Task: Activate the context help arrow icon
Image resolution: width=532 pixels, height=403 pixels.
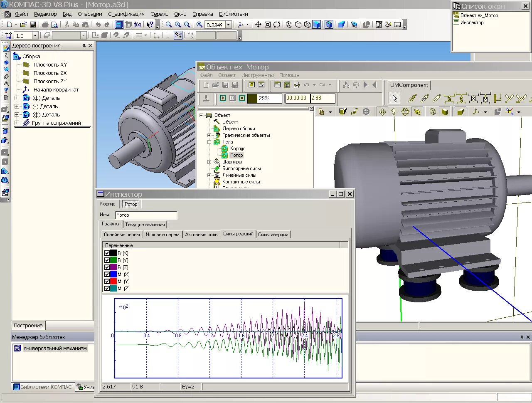Action: [150, 25]
